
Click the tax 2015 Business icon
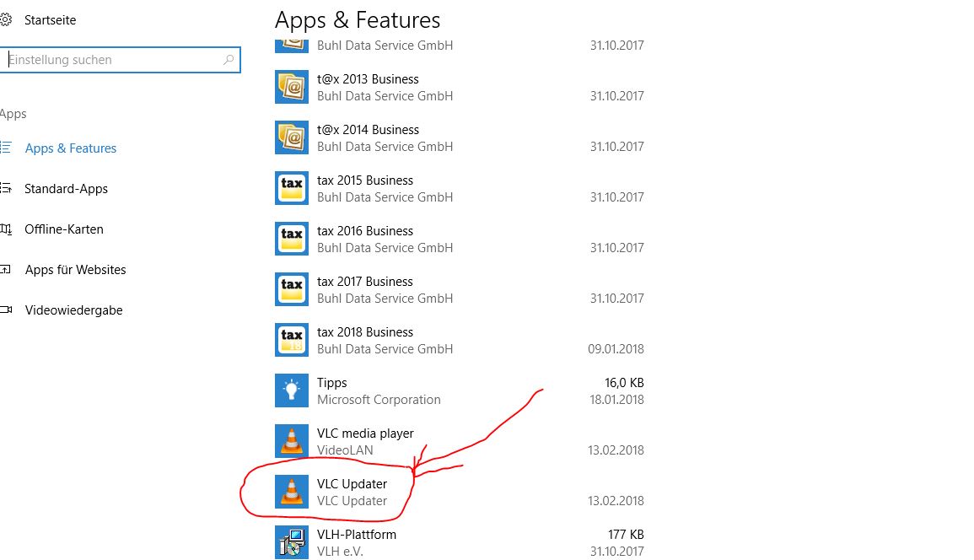pyautogui.click(x=291, y=188)
